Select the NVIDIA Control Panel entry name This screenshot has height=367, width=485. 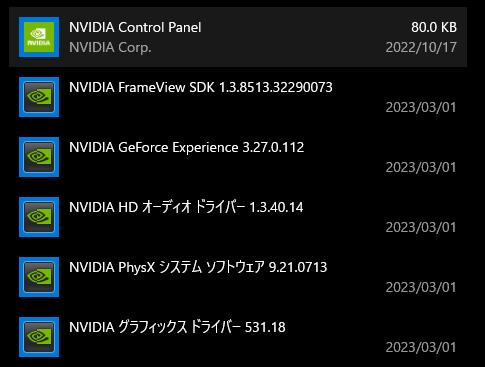[135, 27]
